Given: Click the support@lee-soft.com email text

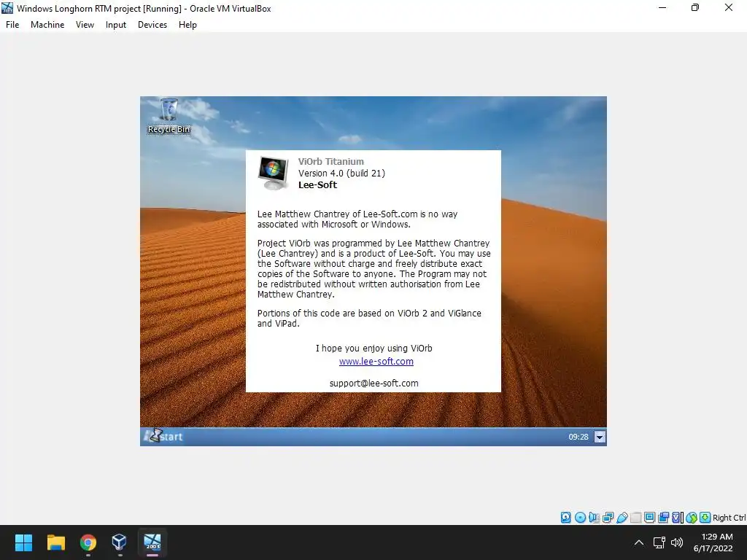Looking at the screenshot, I should tap(374, 384).
